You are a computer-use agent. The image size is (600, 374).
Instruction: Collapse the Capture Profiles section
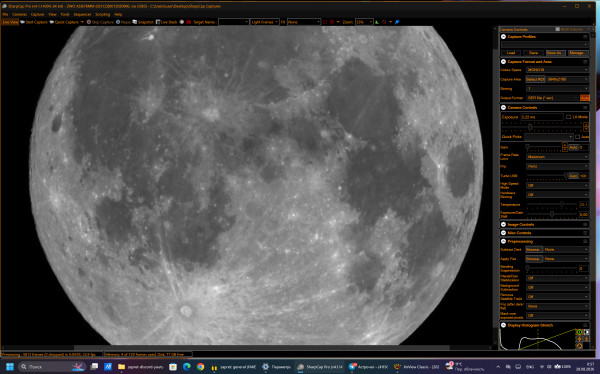tap(503, 37)
